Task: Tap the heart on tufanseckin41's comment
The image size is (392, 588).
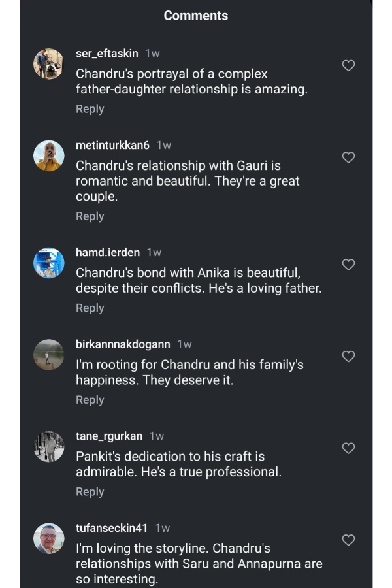Action: pos(348,540)
